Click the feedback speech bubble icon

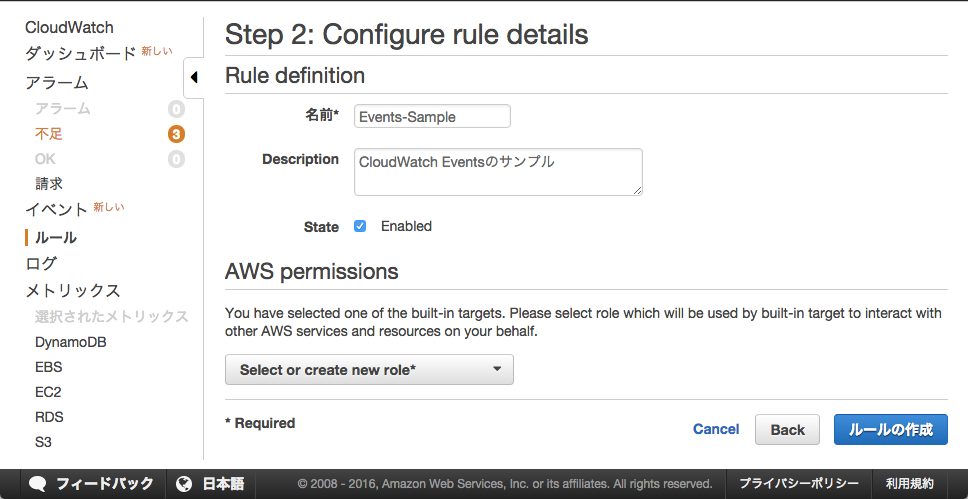(x=38, y=483)
